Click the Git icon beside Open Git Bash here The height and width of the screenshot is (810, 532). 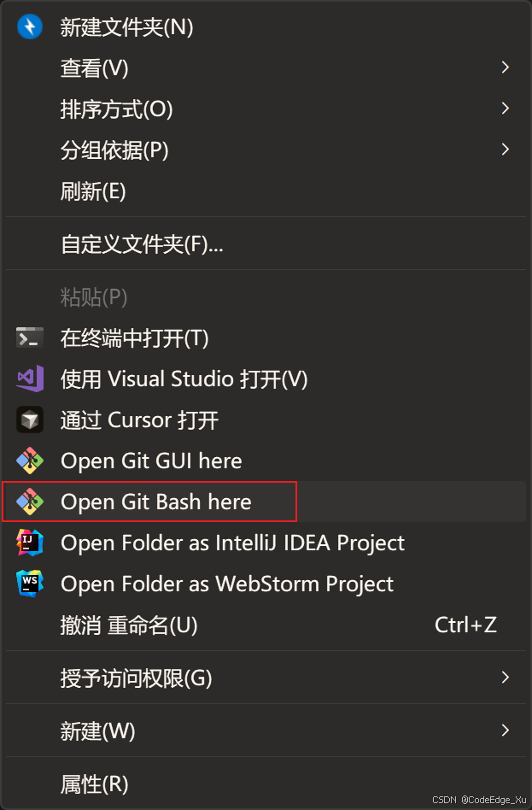click(x=29, y=502)
